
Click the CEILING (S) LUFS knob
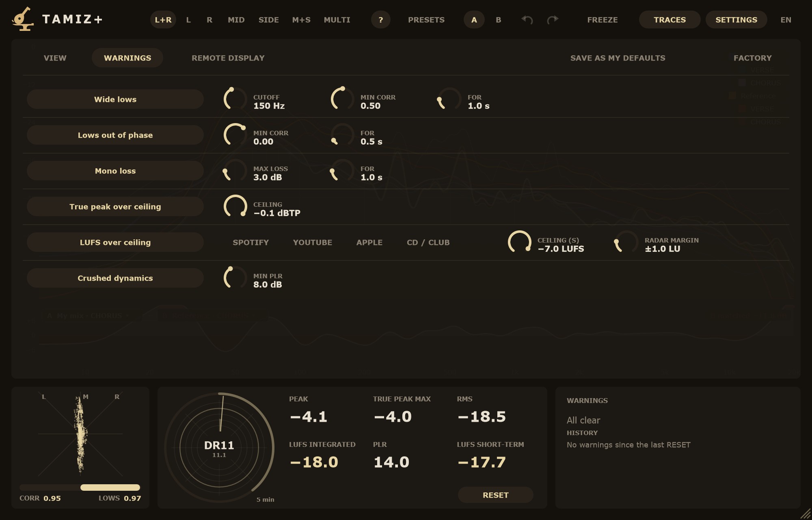[519, 242]
